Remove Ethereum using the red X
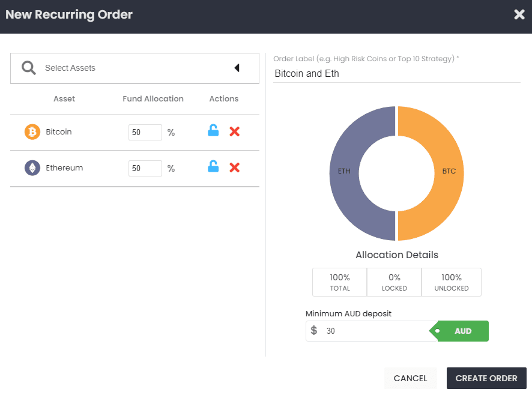Screen dimensions: 532x395 pos(235,167)
